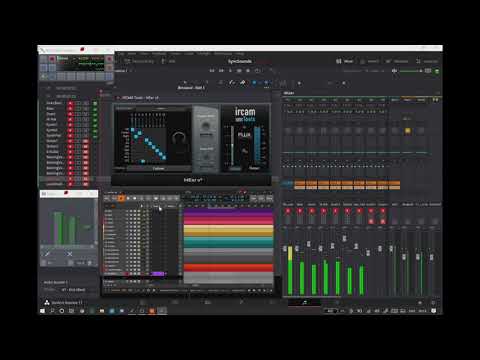This screenshot has height=360, width=480.
Task: Click the Resolve transport record button
Action: tap(248, 71)
